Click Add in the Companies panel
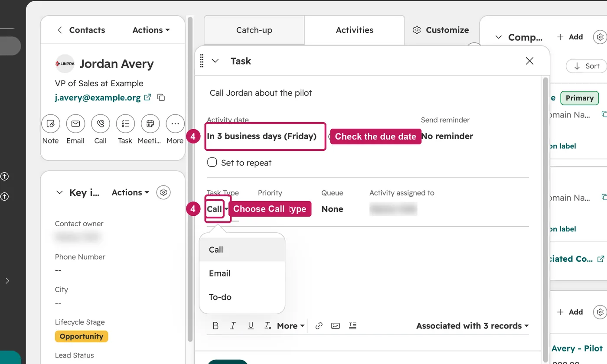Viewport: 607px width, 364px height. pos(570,37)
